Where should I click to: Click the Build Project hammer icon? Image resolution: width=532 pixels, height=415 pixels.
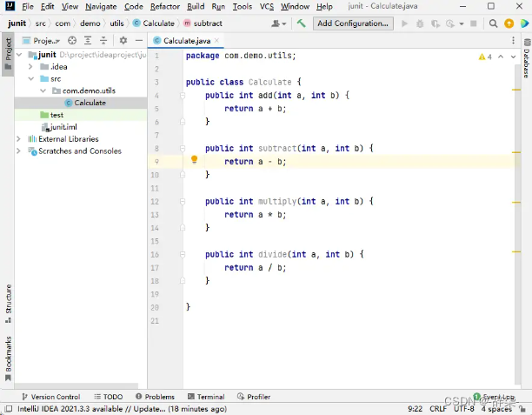(x=301, y=23)
